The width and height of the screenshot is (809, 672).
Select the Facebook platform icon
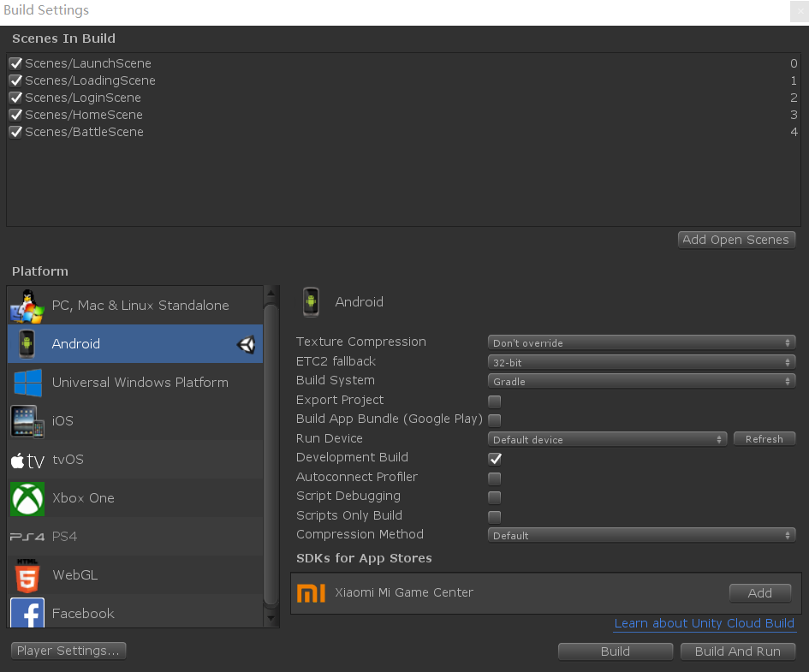point(27,614)
